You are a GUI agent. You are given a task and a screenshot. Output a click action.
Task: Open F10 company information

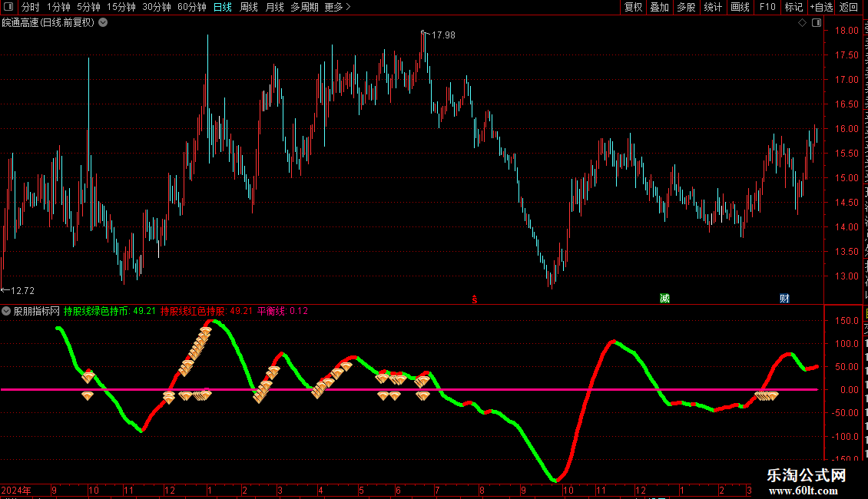(x=767, y=7)
